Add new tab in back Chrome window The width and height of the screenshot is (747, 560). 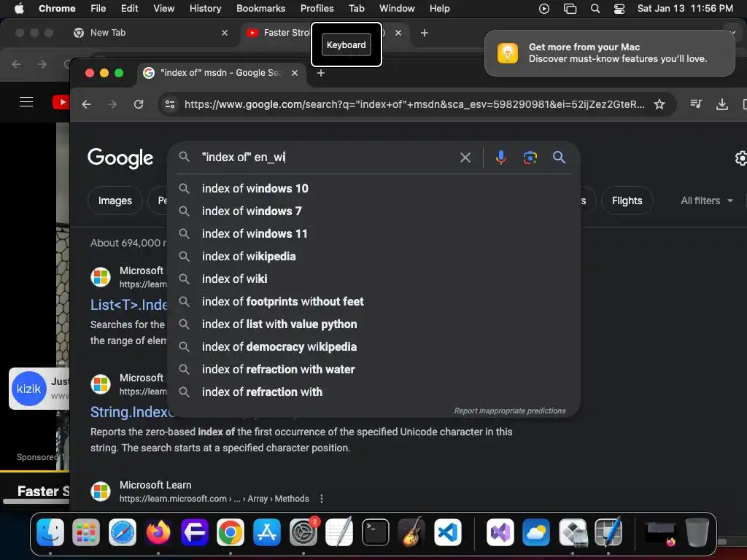pyautogui.click(x=425, y=33)
